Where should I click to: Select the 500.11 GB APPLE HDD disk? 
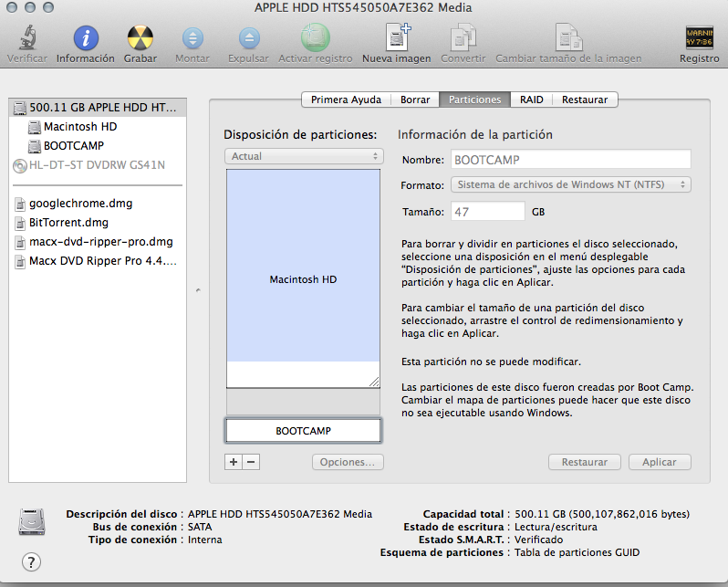[x=98, y=108]
